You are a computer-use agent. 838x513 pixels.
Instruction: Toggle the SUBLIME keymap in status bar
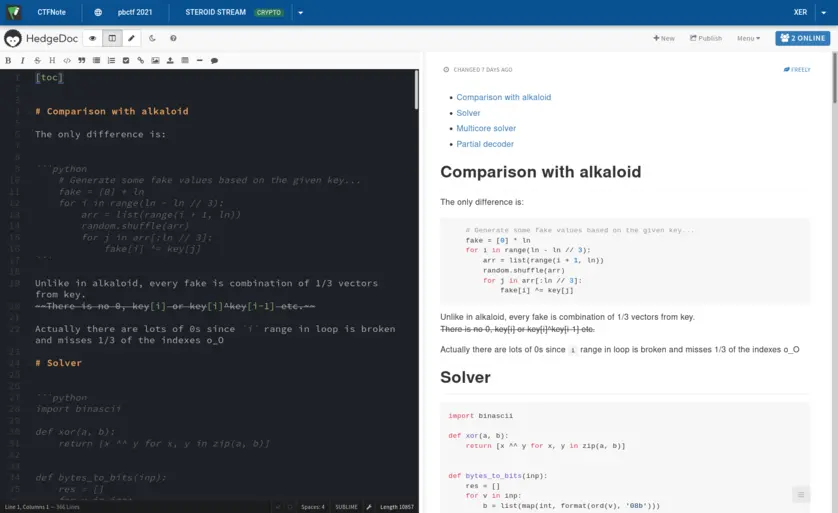(x=346, y=507)
